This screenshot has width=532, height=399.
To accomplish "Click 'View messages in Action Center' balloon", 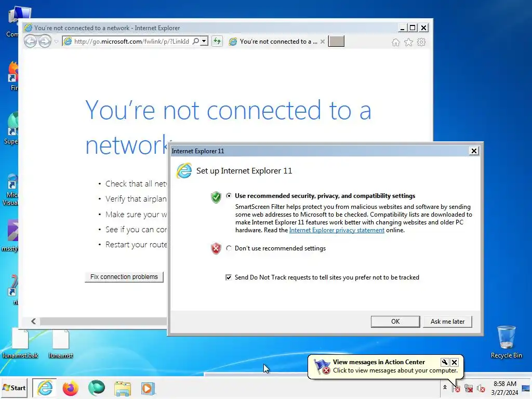I will (379, 362).
